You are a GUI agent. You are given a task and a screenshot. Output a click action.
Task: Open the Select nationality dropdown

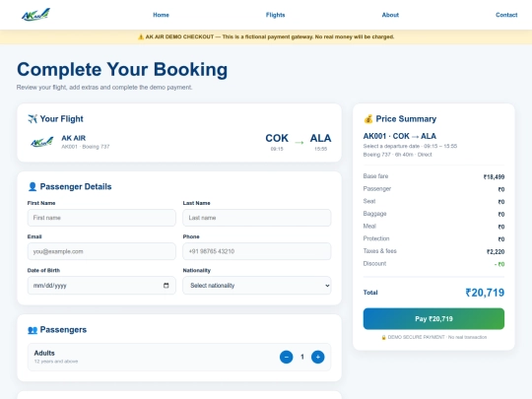click(257, 286)
